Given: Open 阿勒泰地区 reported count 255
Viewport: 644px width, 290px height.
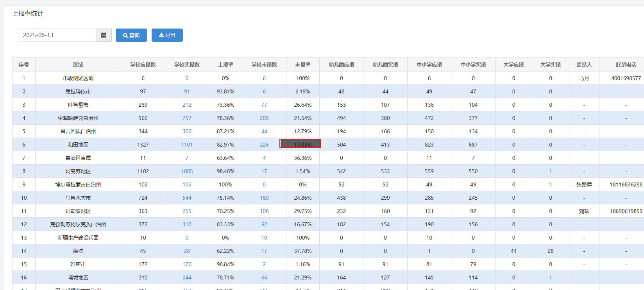Looking at the screenshot, I should (x=187, y=211).
